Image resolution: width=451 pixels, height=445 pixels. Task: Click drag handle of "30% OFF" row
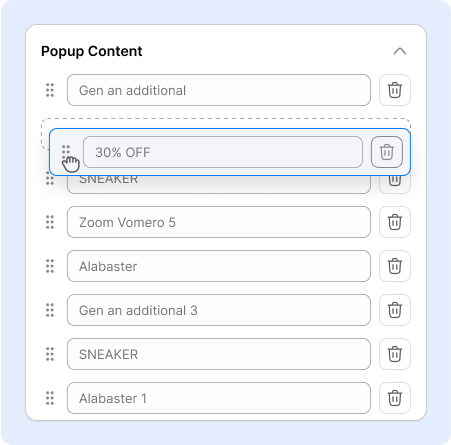pos(66,152)
